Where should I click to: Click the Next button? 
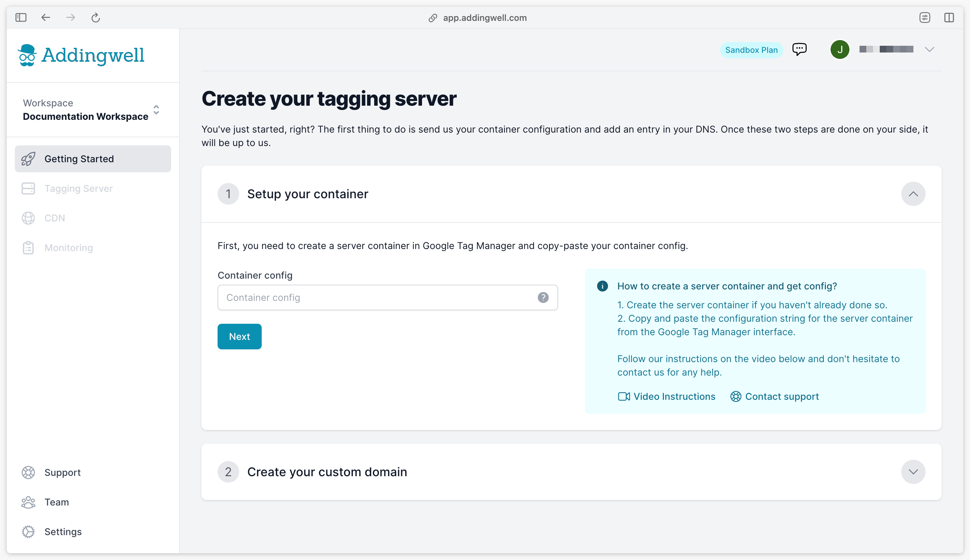(x=240, y=336)
